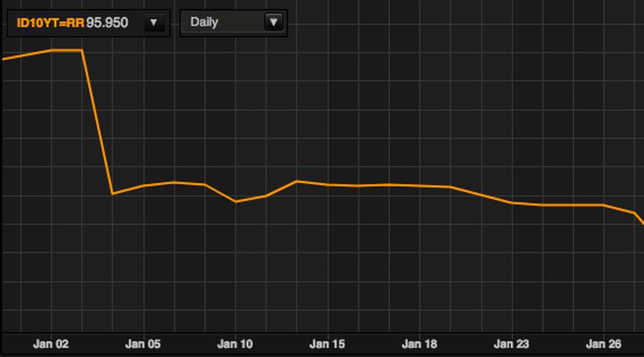
Task: Click the Daily interval label
Action: (x=204, y=22)
